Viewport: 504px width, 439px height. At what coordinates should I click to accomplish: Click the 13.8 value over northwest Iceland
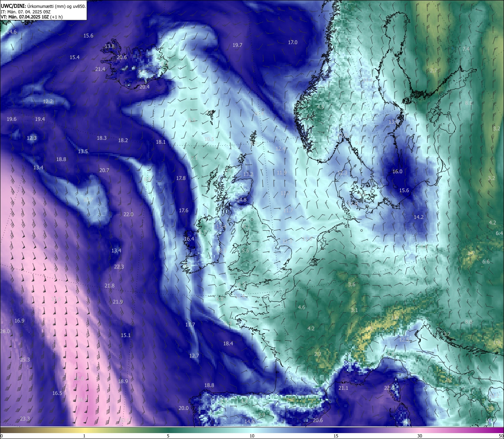coord(109,46)
